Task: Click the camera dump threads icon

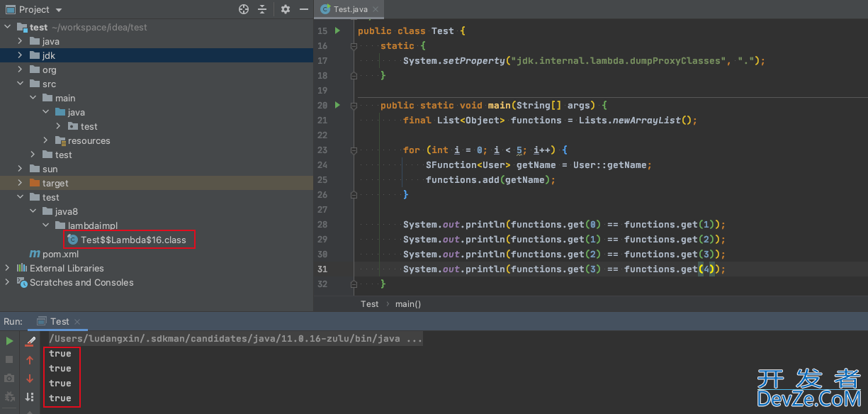Action: coord(9,378)
